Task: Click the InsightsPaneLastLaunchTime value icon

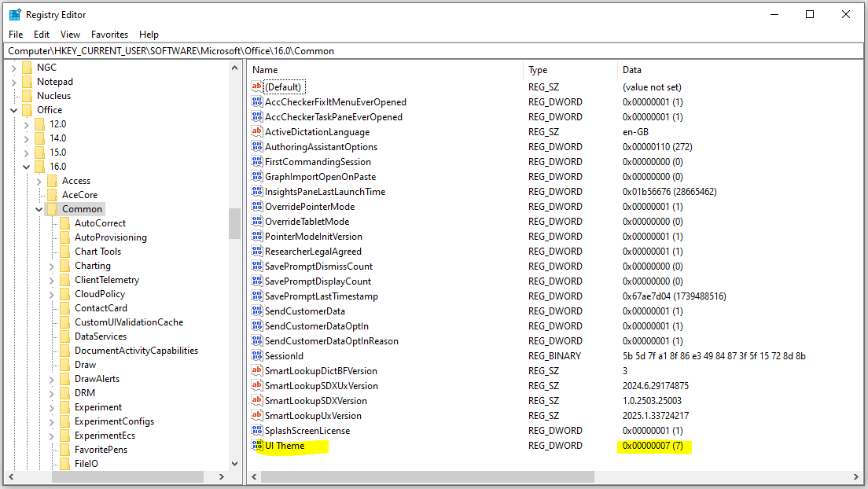Action: pyautogui.click(x=257, y=191)
